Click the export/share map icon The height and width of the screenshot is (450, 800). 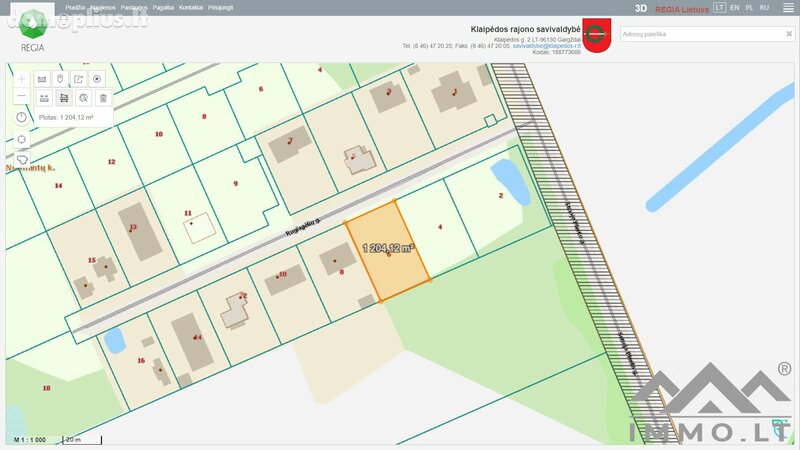pos(78,79)
